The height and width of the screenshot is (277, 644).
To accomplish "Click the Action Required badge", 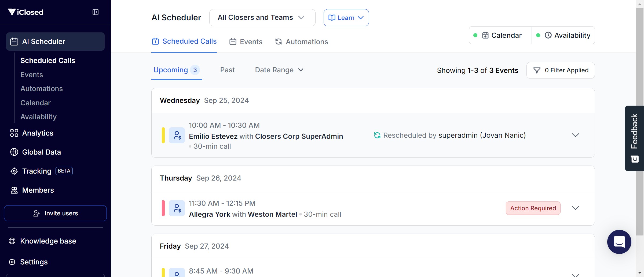I will (x=533, y=208).
